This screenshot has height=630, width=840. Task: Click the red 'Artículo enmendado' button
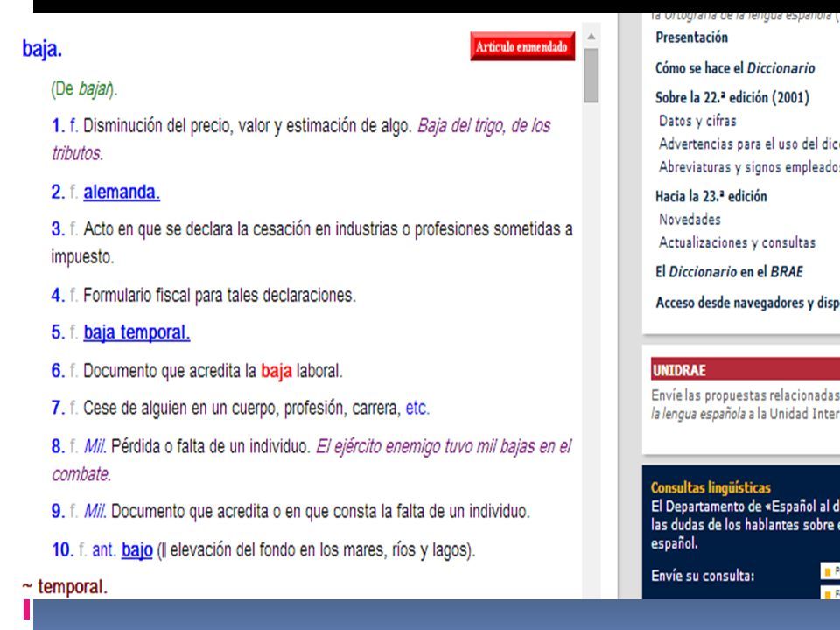coord(522,46)
